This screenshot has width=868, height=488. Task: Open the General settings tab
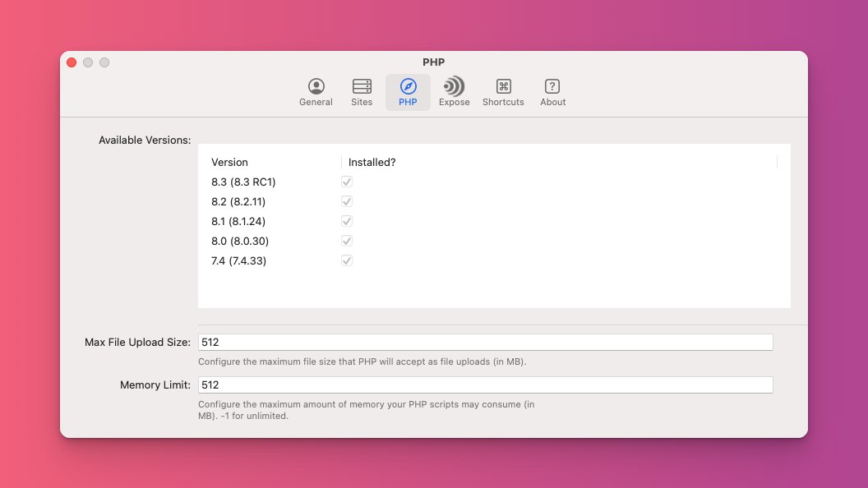coord(316,91)
